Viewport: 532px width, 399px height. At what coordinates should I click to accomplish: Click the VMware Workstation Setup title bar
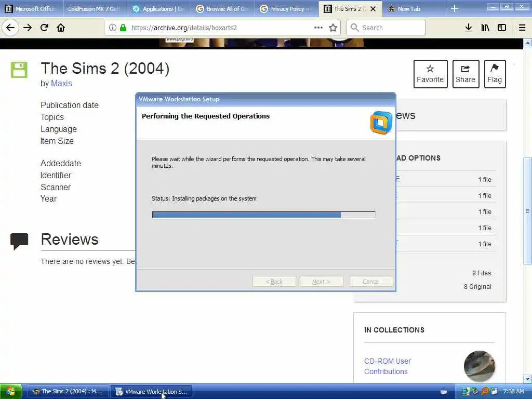click(265, 99)
